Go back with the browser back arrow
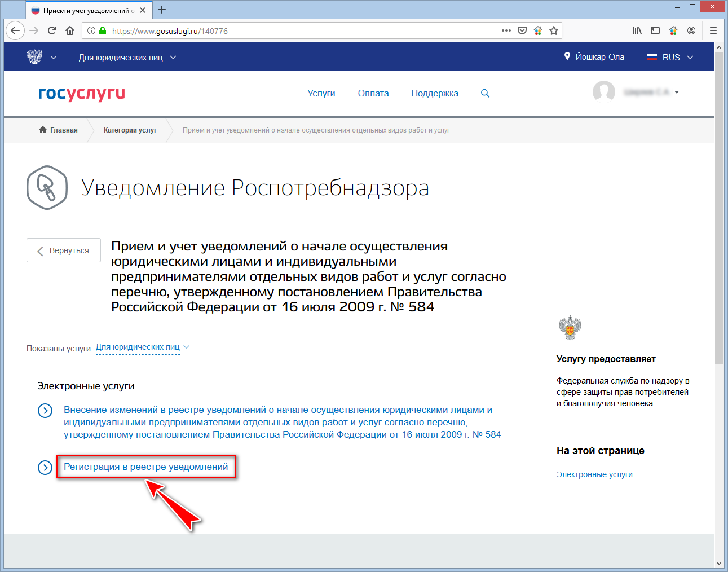Screen dimensions: 728x572 (15, 30)
